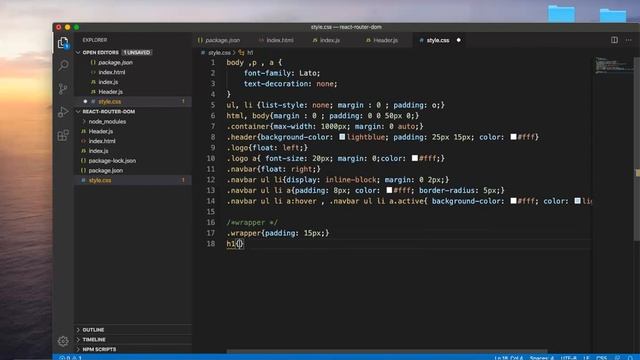Click style.css in the breadcrumb path

tap(219, 53)
